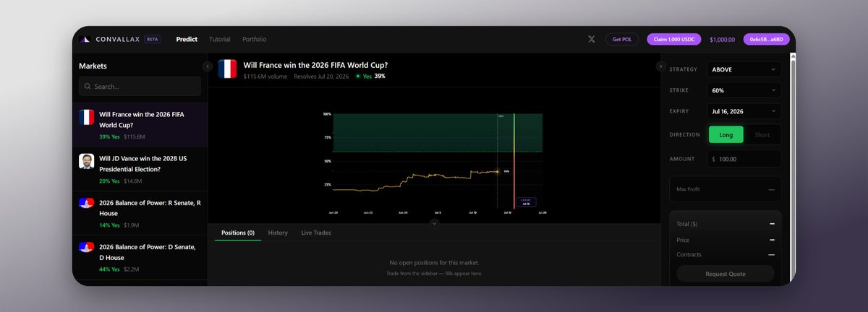Image resolution: width=868 pixels, height=312 pixels.
Task: Click the France flag thumbnail in Markets list
Action: pyautogui.click(x=87, y=118)
